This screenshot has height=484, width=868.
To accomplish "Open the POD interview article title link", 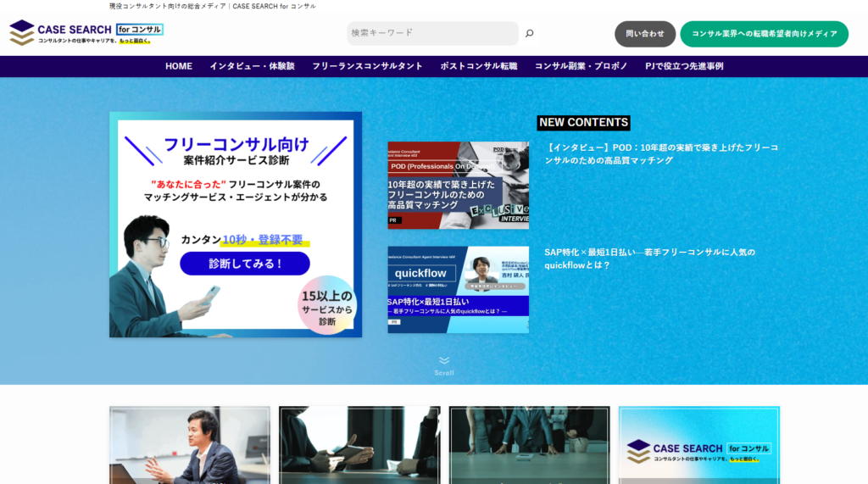I will click(x=661, y=154).
